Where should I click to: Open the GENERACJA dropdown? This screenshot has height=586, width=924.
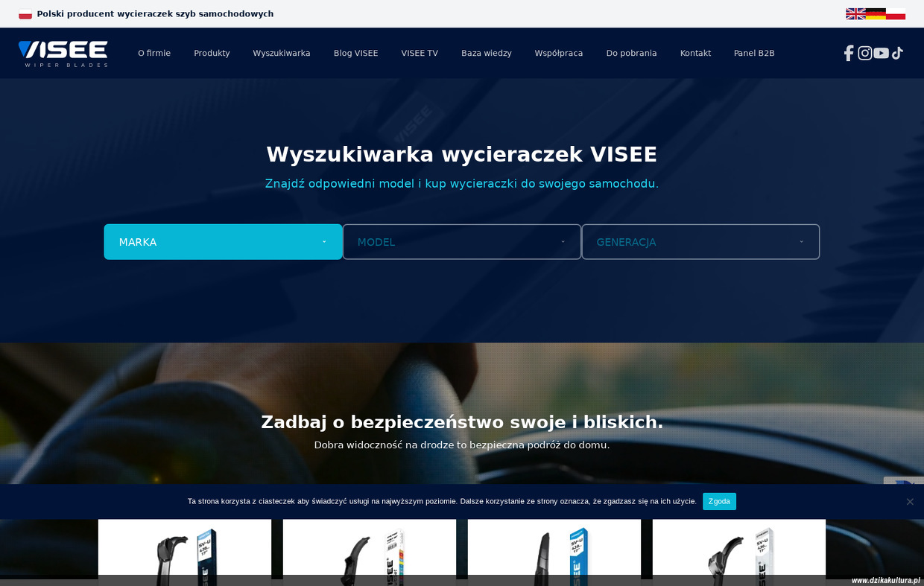click(x=700, y=242)
